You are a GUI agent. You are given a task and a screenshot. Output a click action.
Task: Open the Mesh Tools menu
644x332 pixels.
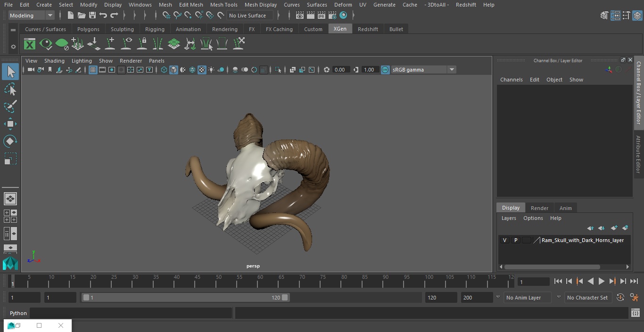click(223, 5)
